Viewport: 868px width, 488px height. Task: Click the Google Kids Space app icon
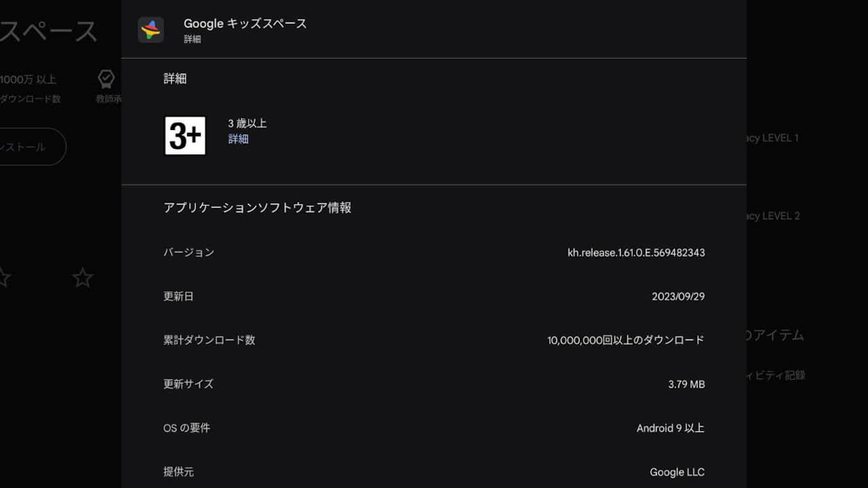point(151,30)
